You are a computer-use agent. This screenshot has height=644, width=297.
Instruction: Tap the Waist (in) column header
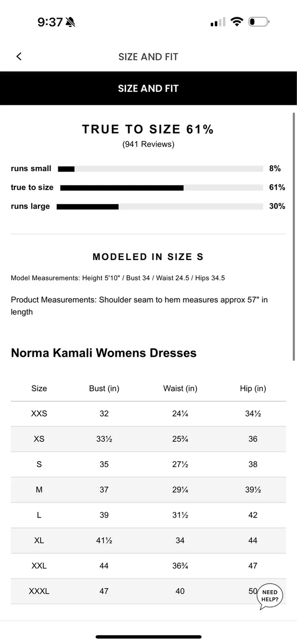180,388
